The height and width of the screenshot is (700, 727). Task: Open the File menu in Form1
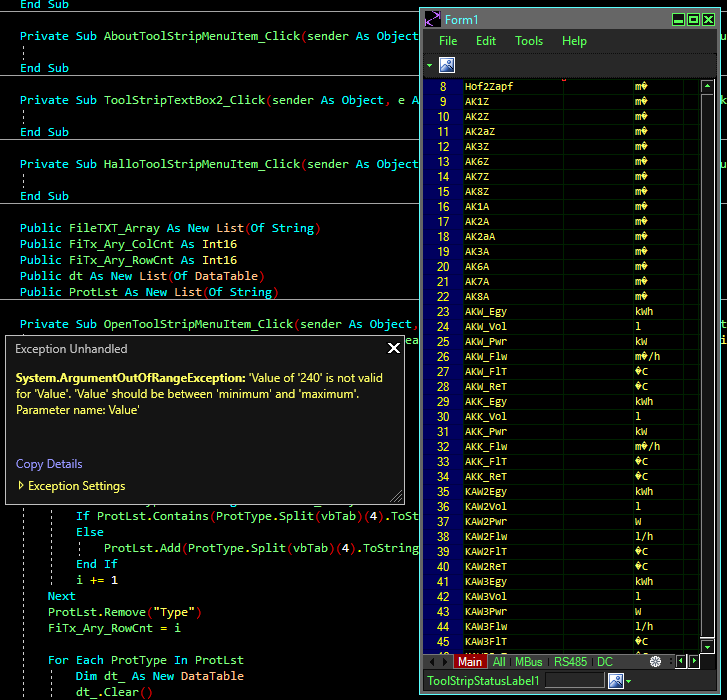[448, 41]
